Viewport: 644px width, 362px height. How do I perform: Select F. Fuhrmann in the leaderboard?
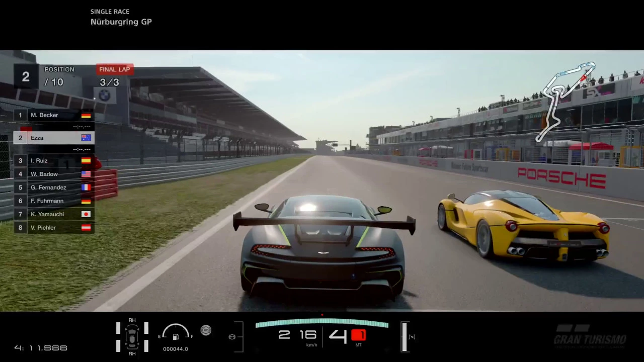[54, 201]
